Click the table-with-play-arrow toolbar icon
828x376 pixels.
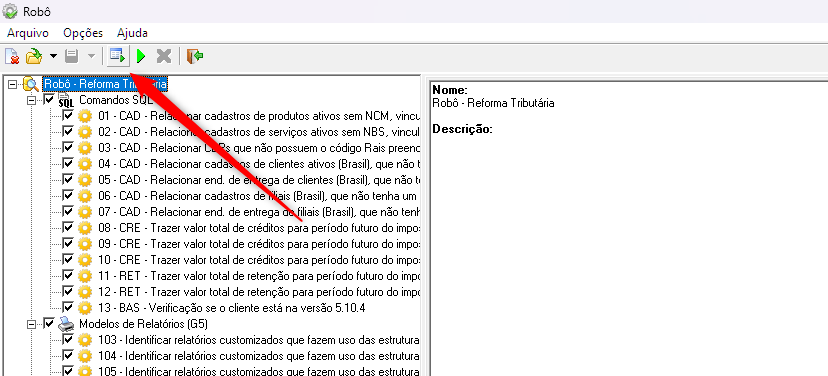(117, 55)
